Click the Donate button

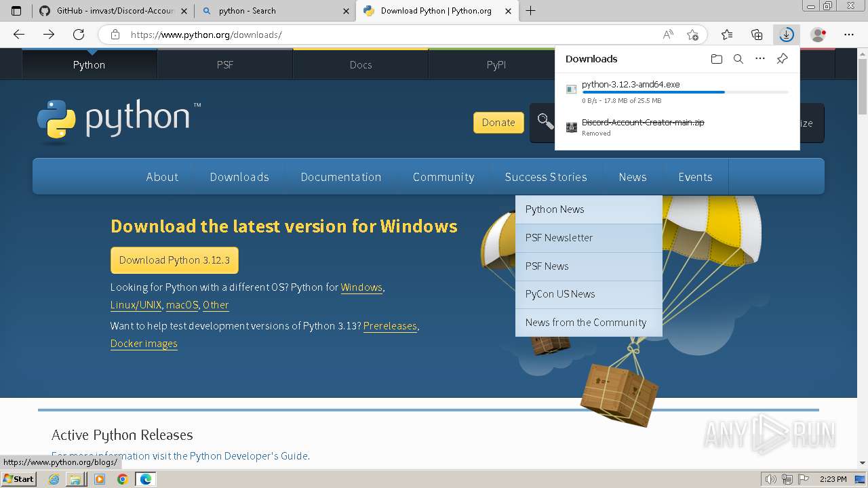498,122
